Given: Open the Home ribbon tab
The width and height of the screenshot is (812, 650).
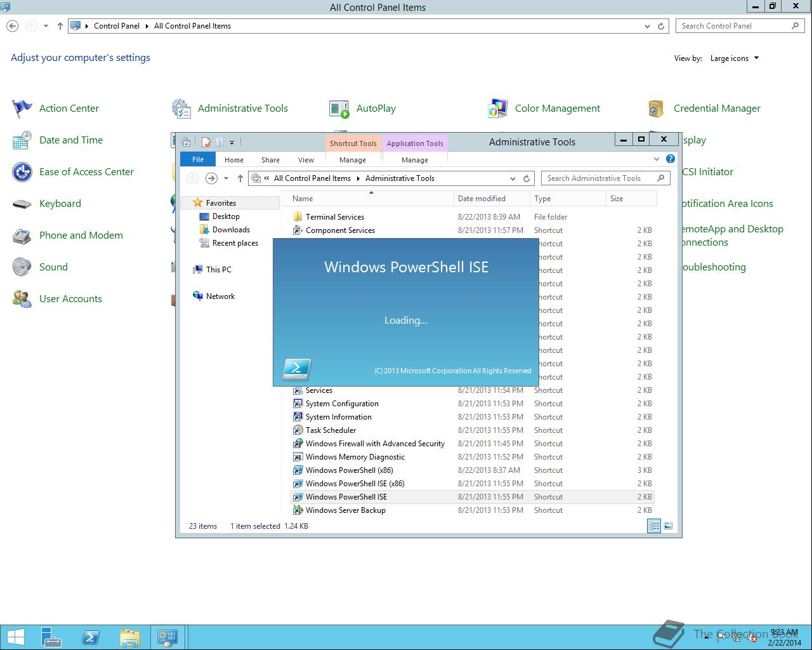Looking at the screenshot, I should point(234,160).
